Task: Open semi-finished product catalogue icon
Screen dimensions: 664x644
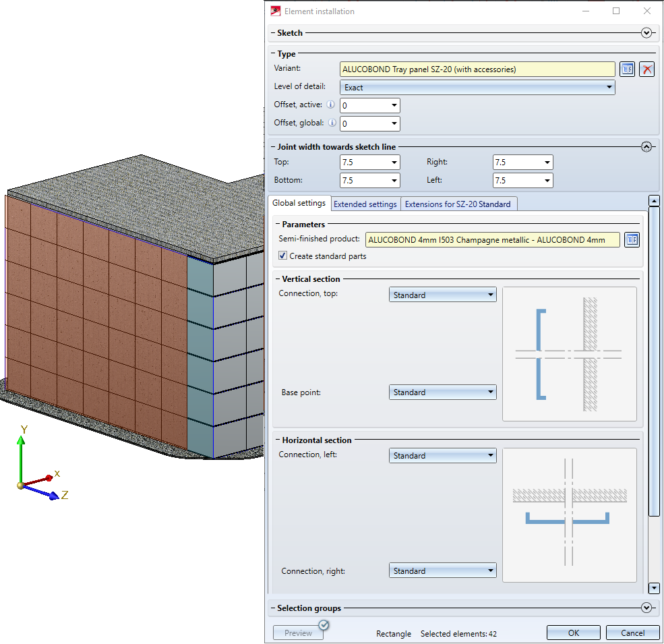Action: point(632,240)
